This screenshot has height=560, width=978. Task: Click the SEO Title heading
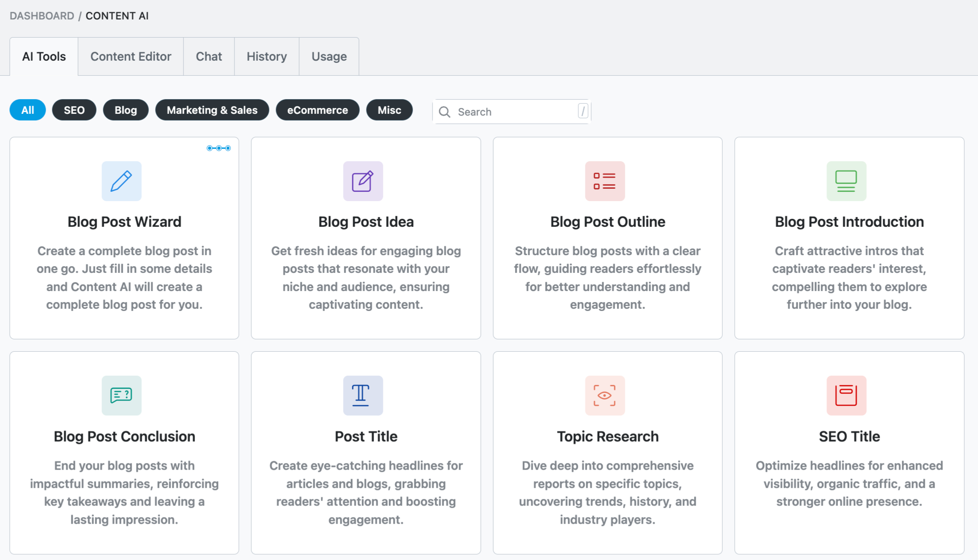849,436
